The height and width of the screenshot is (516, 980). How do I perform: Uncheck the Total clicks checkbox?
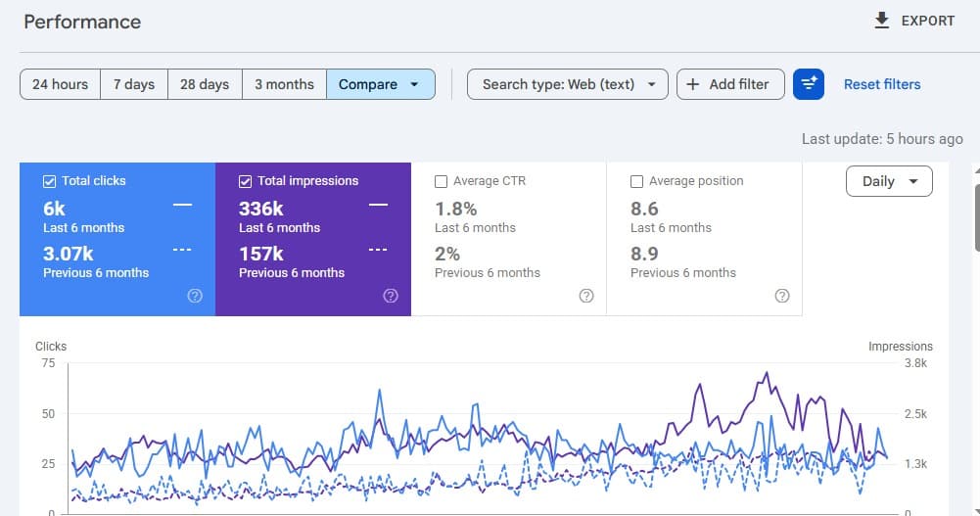49,181
